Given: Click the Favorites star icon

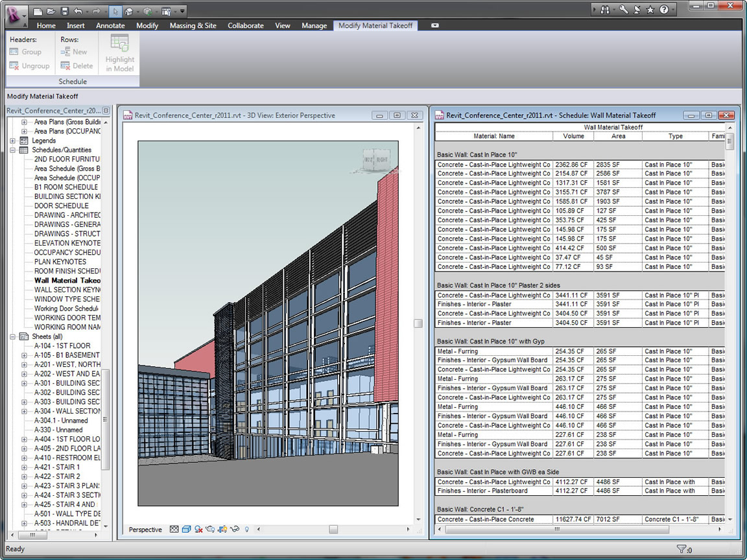Looking at the screenshot, I should point(650,10).
